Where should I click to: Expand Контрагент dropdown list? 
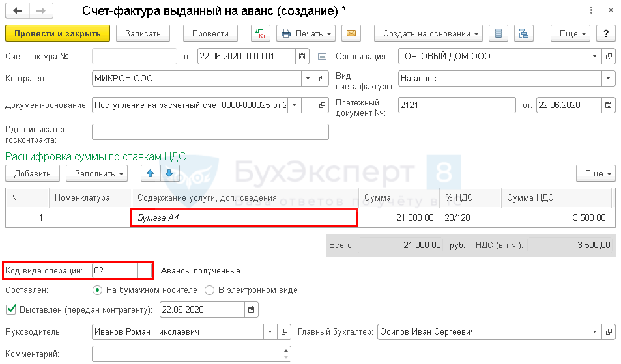tap(308, 79)
